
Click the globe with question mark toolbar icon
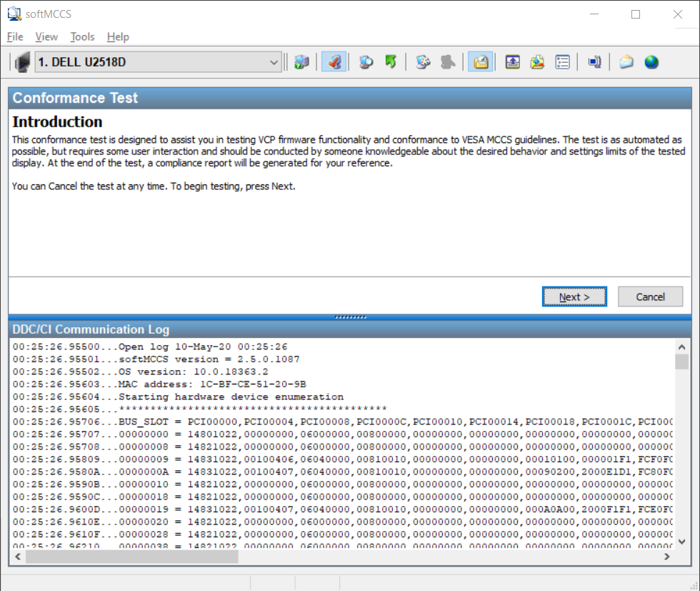pyautogui.click(x=301, y=62)
